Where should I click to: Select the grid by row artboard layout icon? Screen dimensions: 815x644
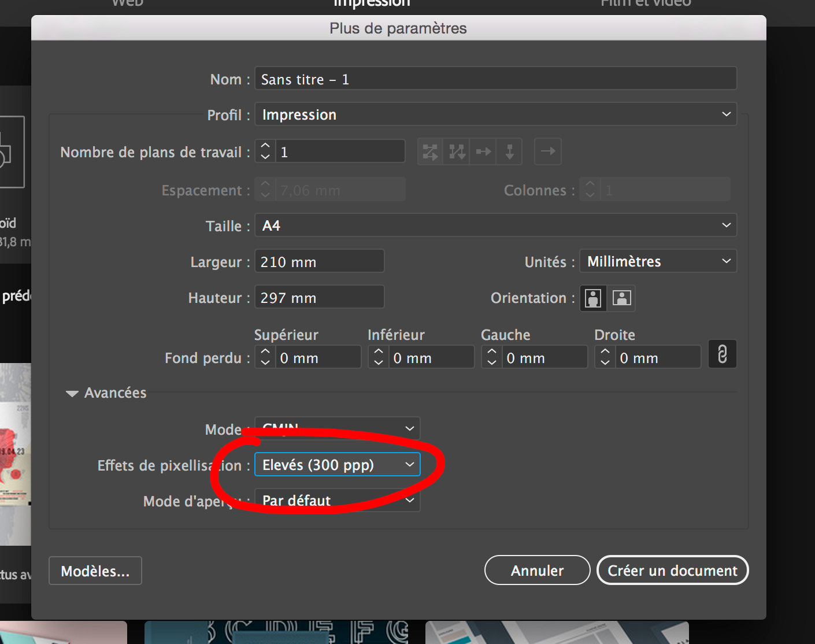click(x=431, y=152)
